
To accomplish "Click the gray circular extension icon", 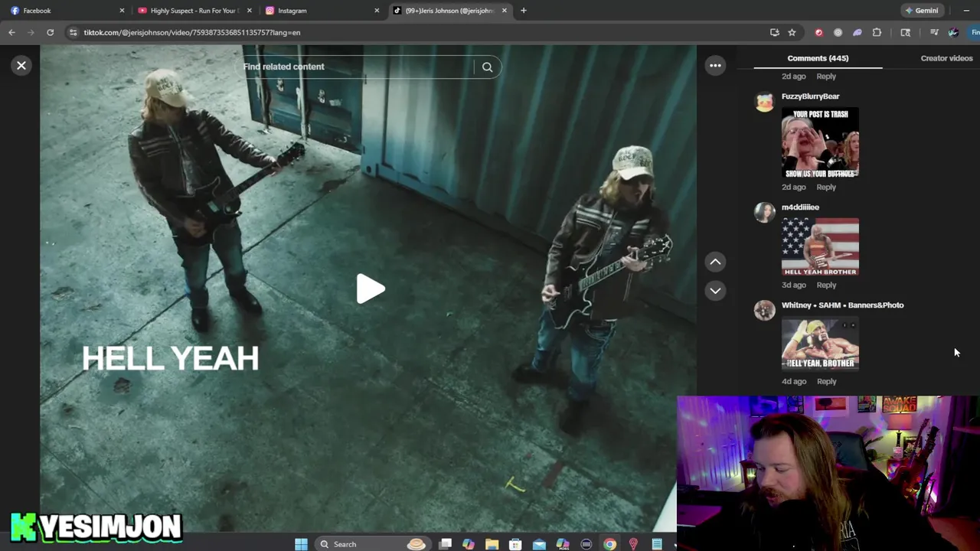I will click(838, 33).
